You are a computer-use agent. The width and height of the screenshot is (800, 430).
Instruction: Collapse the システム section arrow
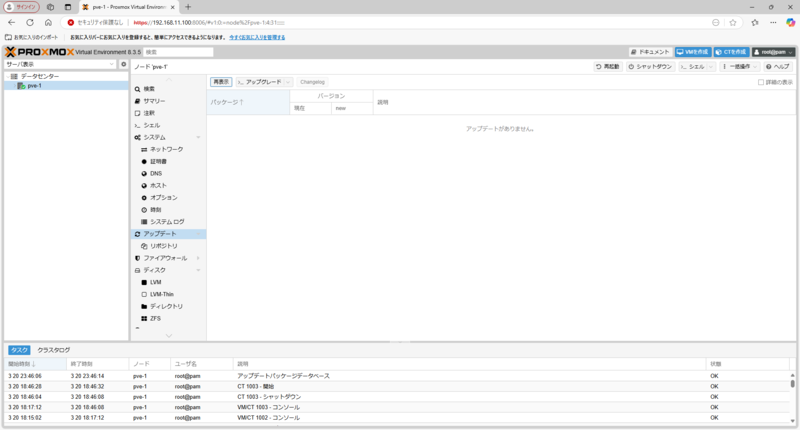coord(198,137)
